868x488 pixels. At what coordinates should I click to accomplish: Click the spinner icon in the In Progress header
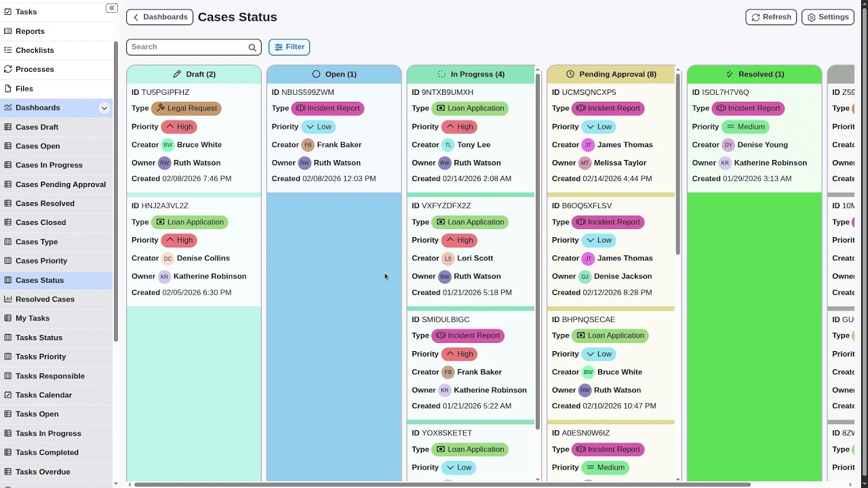[x=441, y=74]
